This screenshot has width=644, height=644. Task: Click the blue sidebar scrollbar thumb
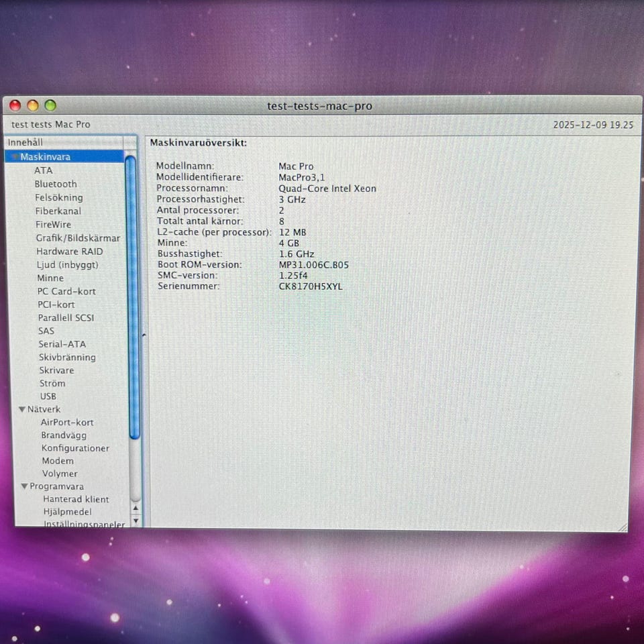(132, 295)
